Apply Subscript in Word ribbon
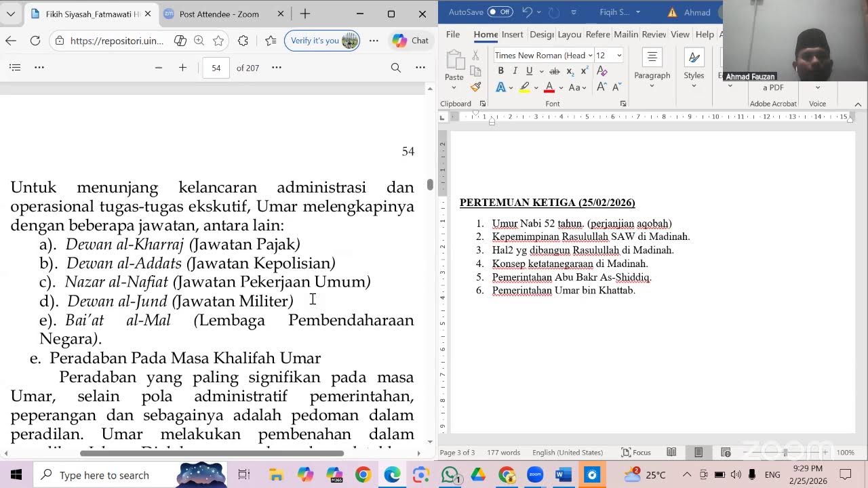868x488 pixels. point(570,71)
